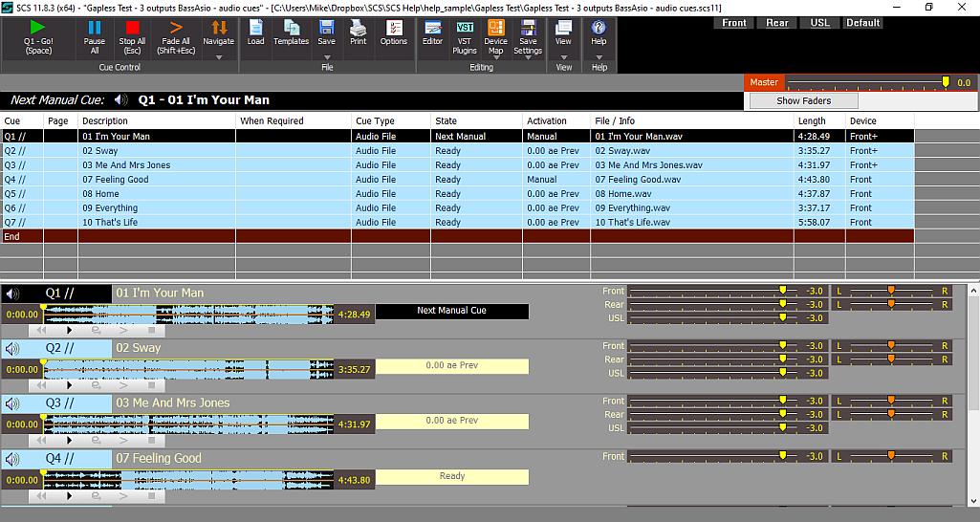Click the rewind button under Q2 waveform
Image resolution: width=980 pixels, height=522 pixels.
click(41, 385)
